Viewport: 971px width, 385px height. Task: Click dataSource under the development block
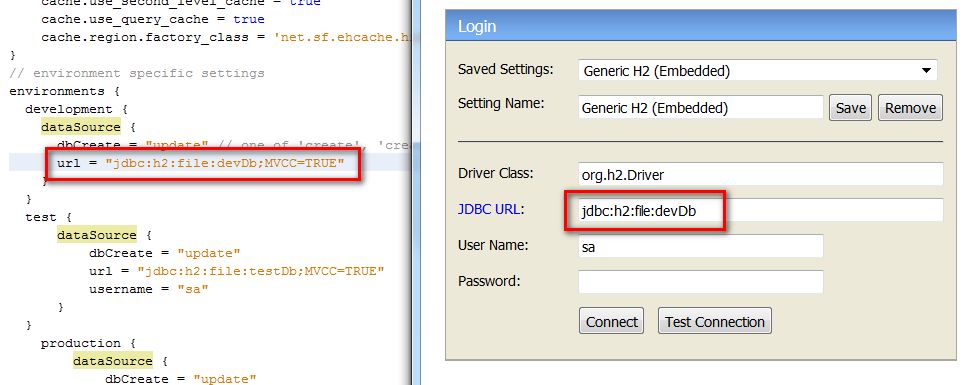(x=81, y=127)
